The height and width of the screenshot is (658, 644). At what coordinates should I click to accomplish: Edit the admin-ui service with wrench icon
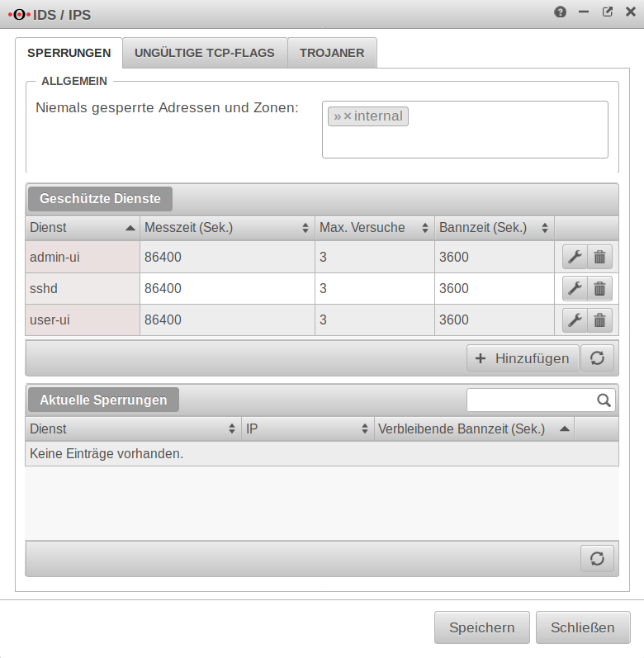[575, 257]
